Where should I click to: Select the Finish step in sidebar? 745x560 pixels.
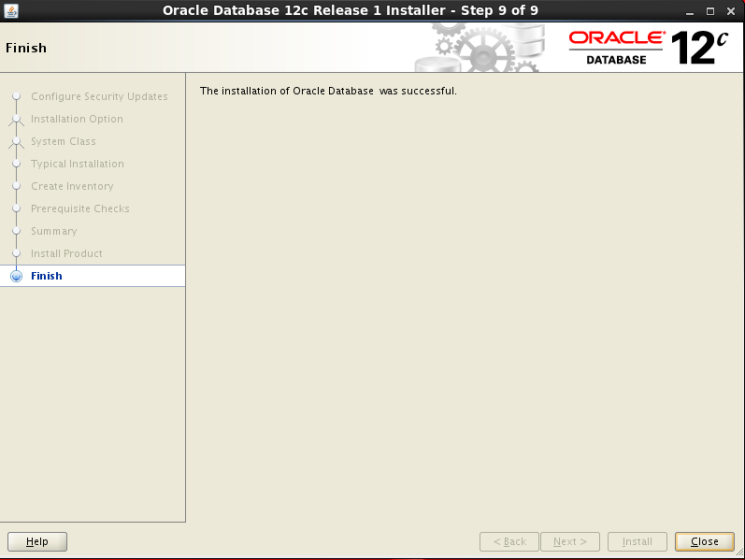[93, 276]
